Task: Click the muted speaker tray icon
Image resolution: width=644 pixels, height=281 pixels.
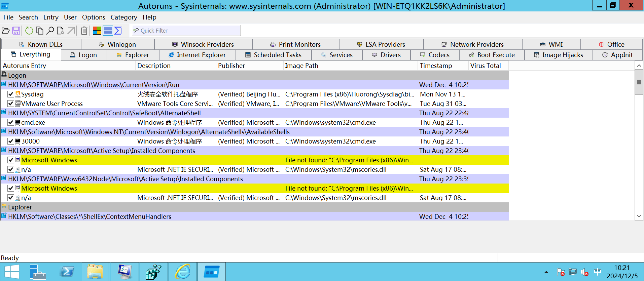Action: click(585, 272)
